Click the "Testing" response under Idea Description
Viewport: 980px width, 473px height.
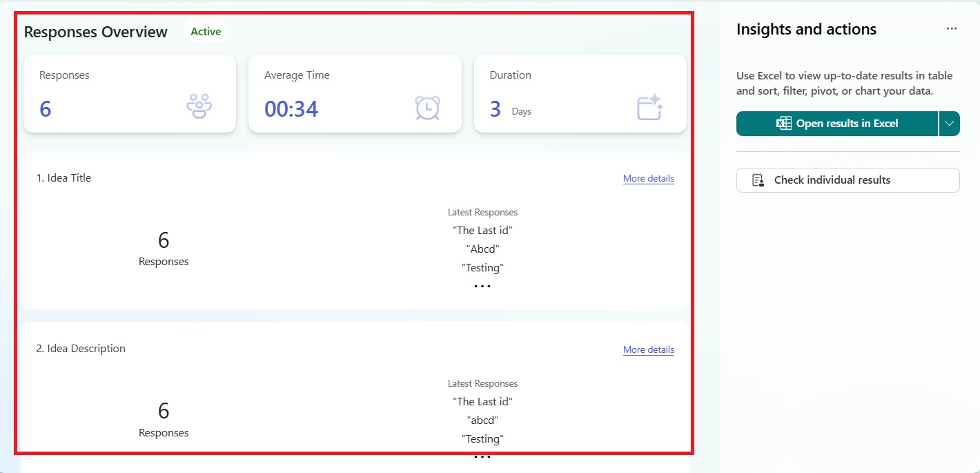482,438
